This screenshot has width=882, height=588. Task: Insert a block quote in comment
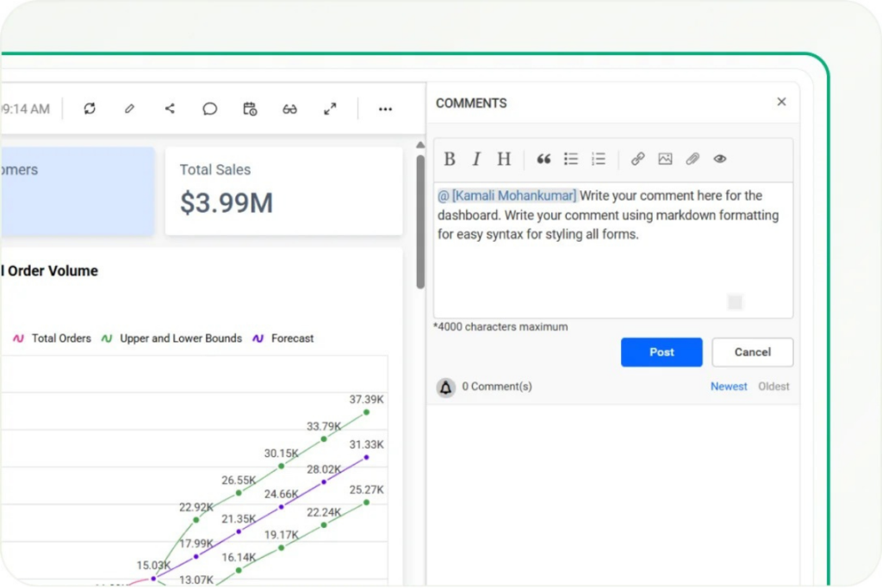tap(543, 159)
